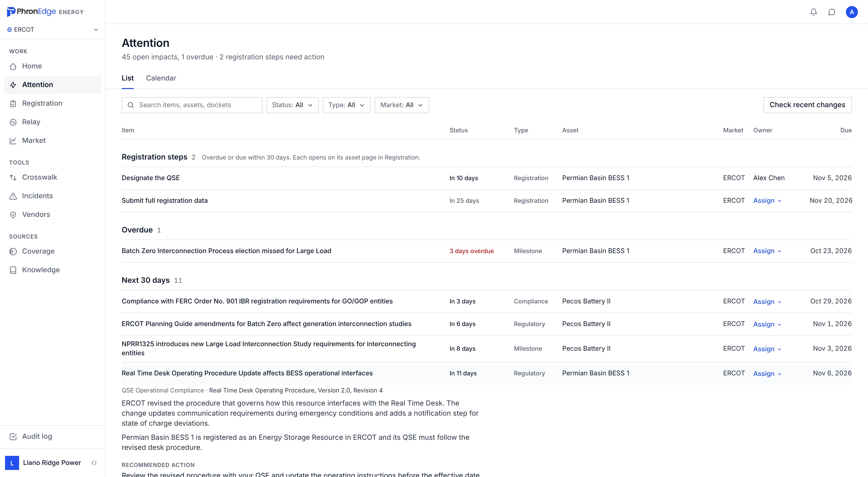Click the Crosswalk arrows icon
Screen dimensions: 868x477
[x=13, y=177]
